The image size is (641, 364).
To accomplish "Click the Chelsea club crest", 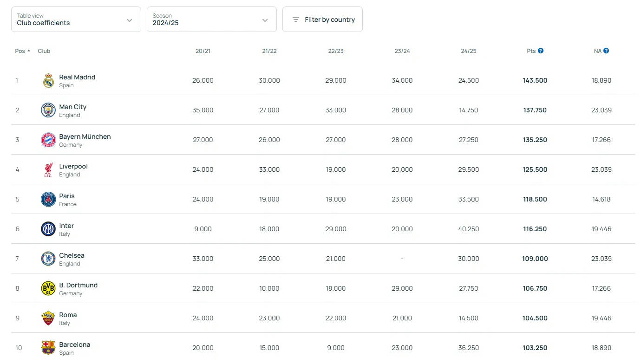I will point(48,259).
